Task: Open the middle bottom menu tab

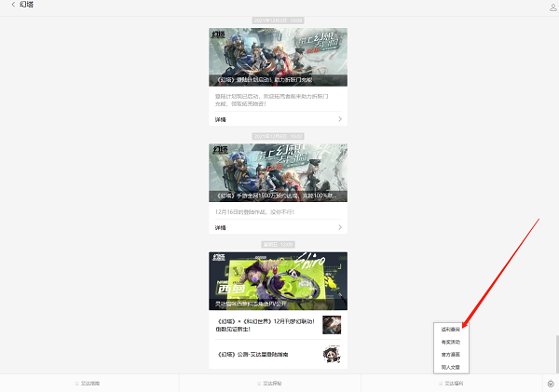Action: click(x=270, y=383)
